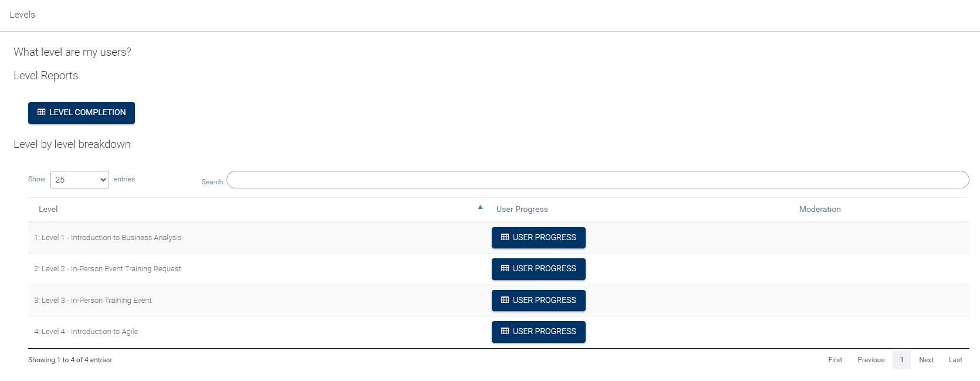Screen dimensions: 980x381
Task: Go to the Next page
Action: [x=926, y=360]
